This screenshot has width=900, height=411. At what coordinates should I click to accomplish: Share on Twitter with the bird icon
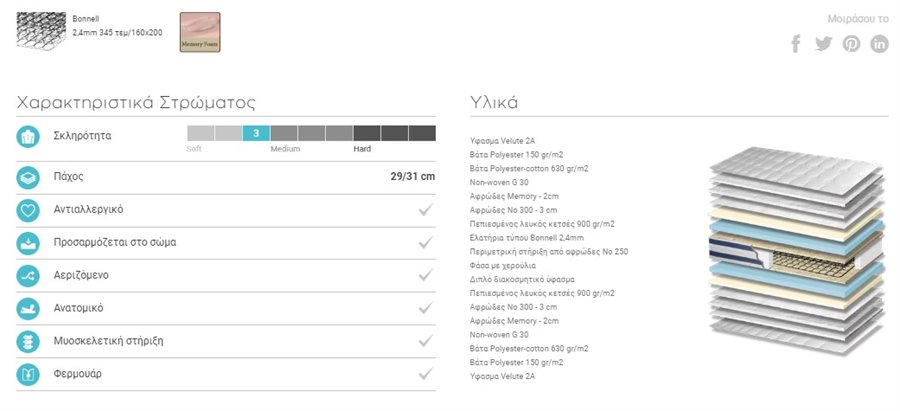[x=823, y=44]
